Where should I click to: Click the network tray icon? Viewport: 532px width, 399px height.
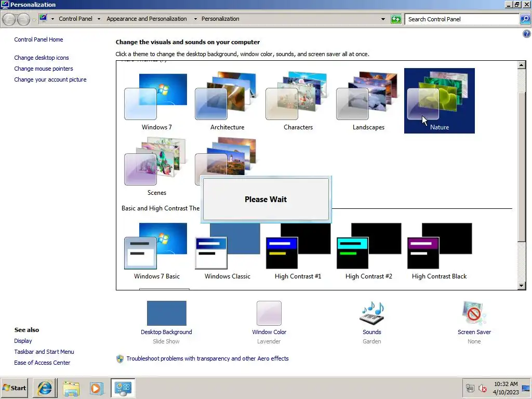[x=470, y=388]
